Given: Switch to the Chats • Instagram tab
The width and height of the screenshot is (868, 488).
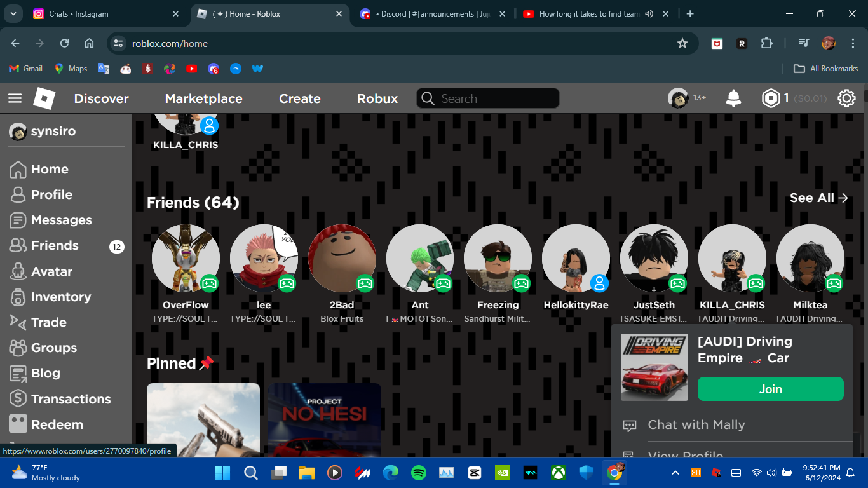Looking at the screenshot, I should pos(106,14).
